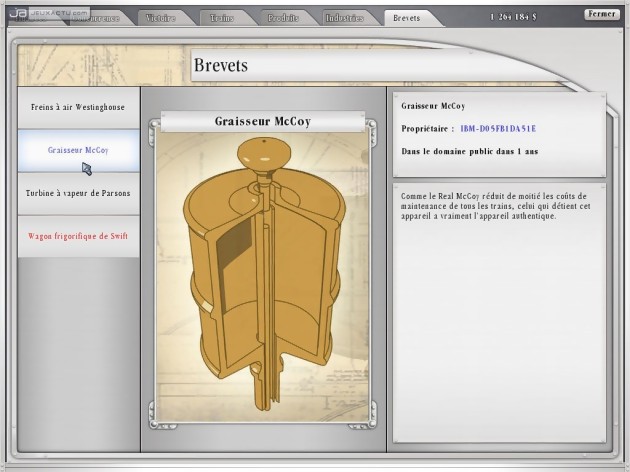Open the Victoire tab
Image resolution: width=630 pixels, height=472 pixels.
pos(161,18)
